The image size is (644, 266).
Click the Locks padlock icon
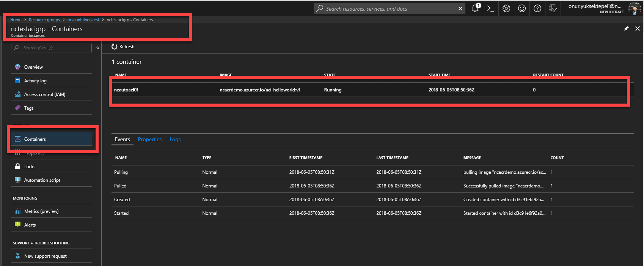pos(17,166)
